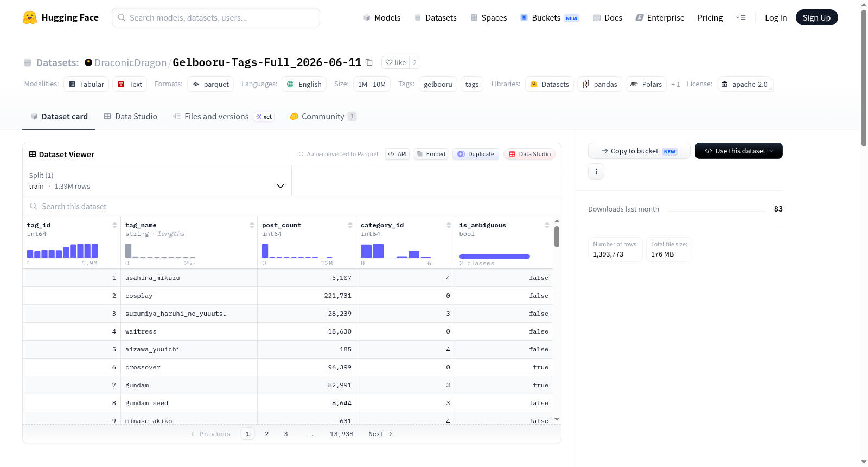Click the 1M - 10M size tag
The width and height of the screenshot is (868, 467).
coord(372,84)
